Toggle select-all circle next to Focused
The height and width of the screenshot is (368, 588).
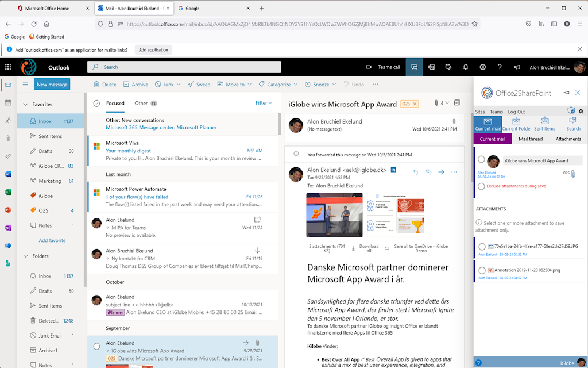point(96,103)
